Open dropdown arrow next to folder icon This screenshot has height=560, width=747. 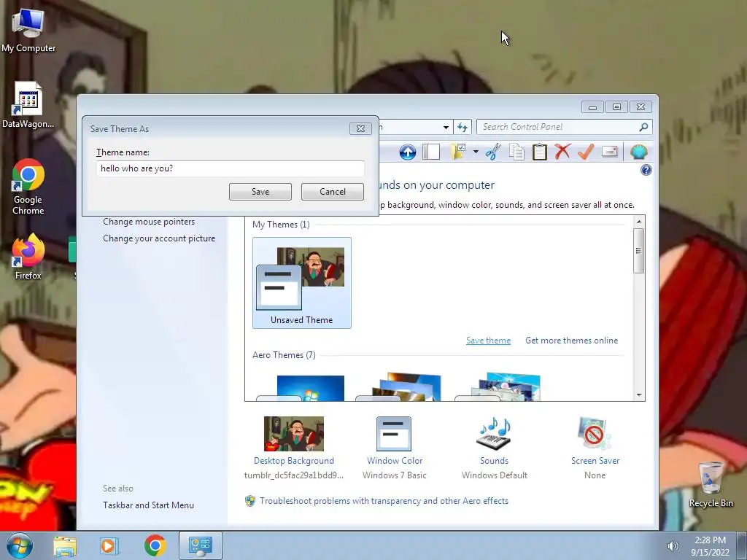[476, 152]
